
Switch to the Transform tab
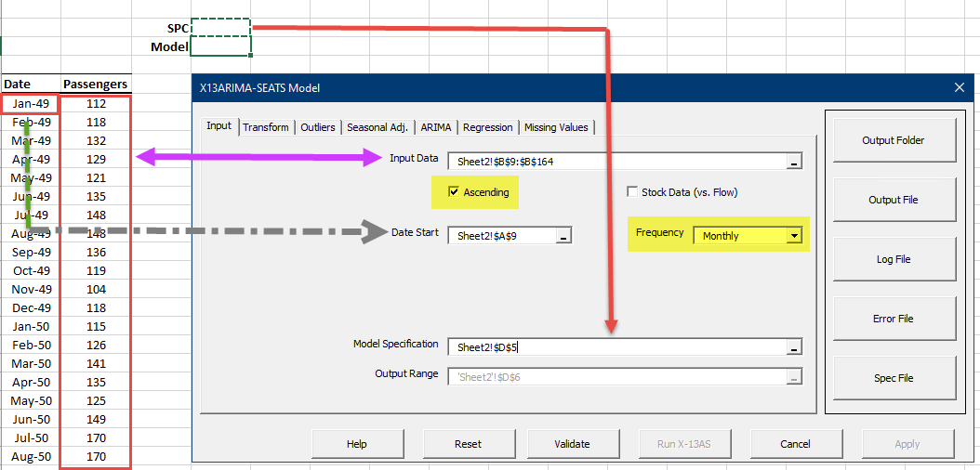[x=266, y=127]
